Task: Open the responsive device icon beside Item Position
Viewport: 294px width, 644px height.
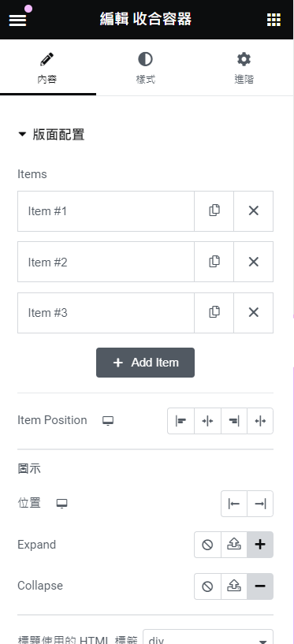Action: click(108, 421)
